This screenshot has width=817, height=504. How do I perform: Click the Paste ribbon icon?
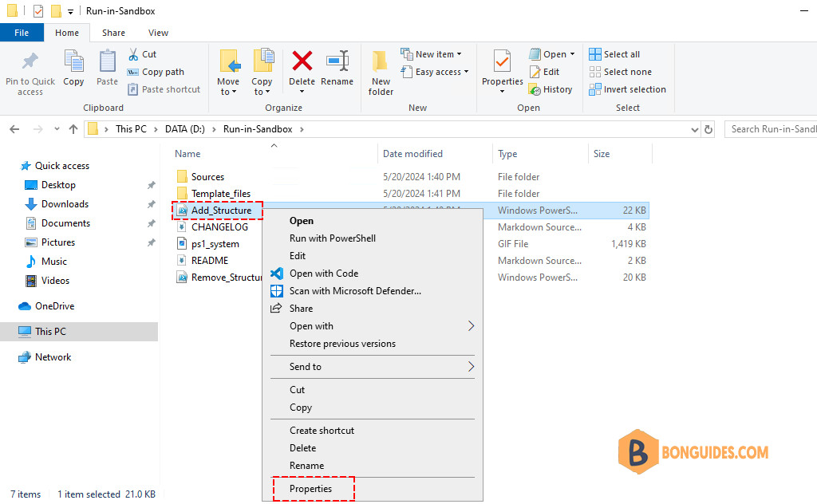108,61
